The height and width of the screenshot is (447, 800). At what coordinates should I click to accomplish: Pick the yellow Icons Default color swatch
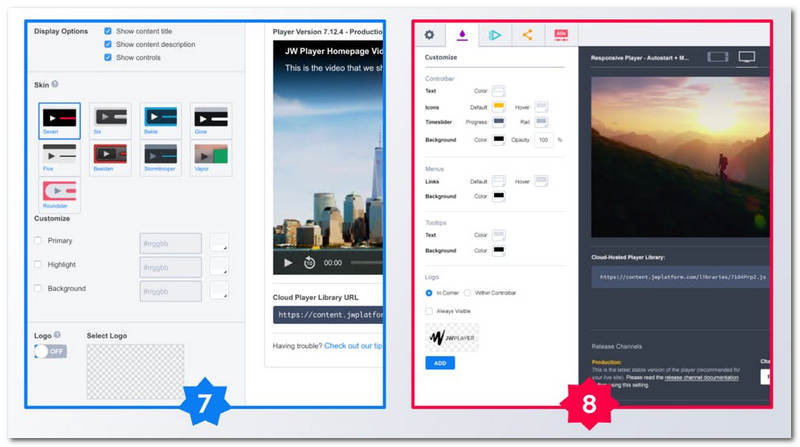[x=498, y=106]
